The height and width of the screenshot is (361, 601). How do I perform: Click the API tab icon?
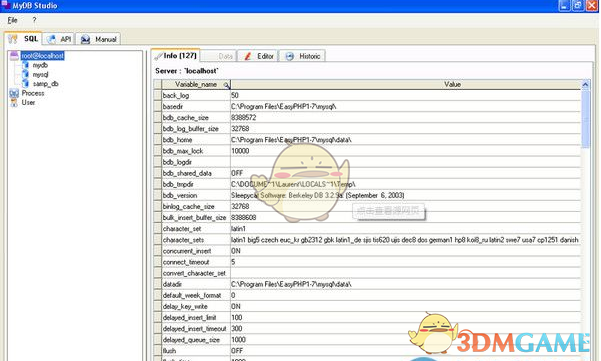pyautogui.click(x=51, y=39)
